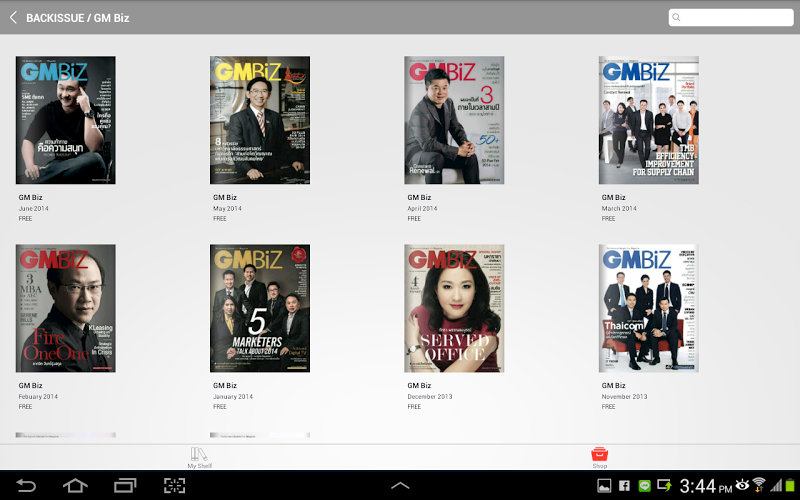Select the March 2014 issue cover
800x500 pixels.
click(x=648, y=120)
